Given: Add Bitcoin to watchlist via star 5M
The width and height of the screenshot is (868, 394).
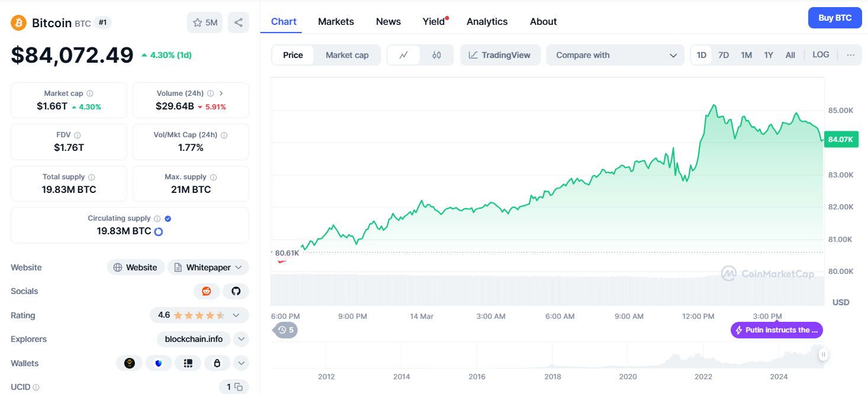Looking at the screenshot, I should pyautogui.click(x=205, y=22).
